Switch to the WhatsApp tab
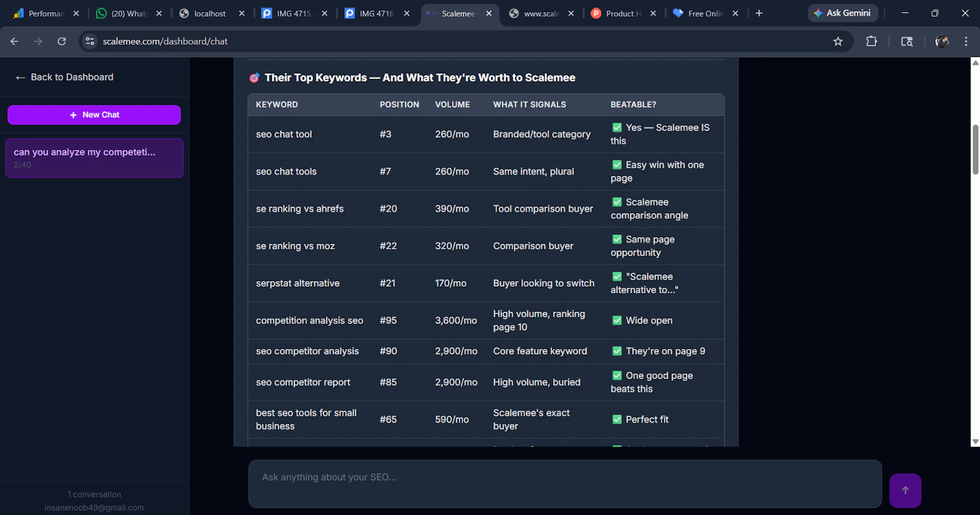The height and width of the screenshot is (515, 980). coord(129,13)
